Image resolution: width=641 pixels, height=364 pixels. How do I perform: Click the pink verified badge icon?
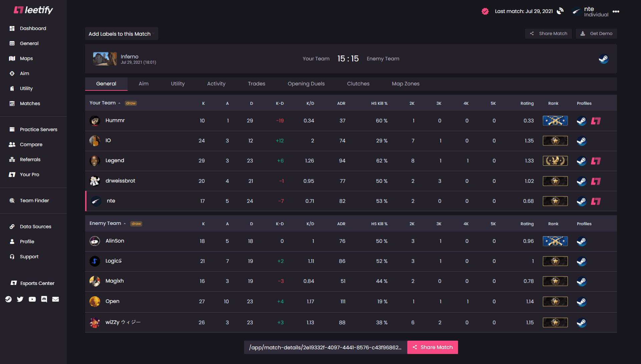click(485, 11)
